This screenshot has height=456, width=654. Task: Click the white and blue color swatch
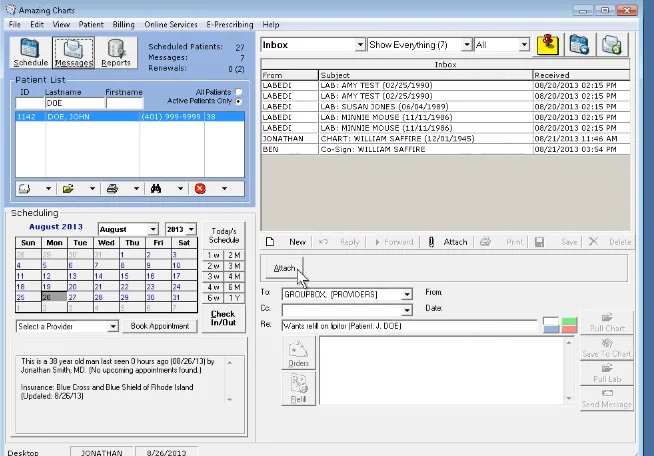pyautogui.click(x=551, y=325)
